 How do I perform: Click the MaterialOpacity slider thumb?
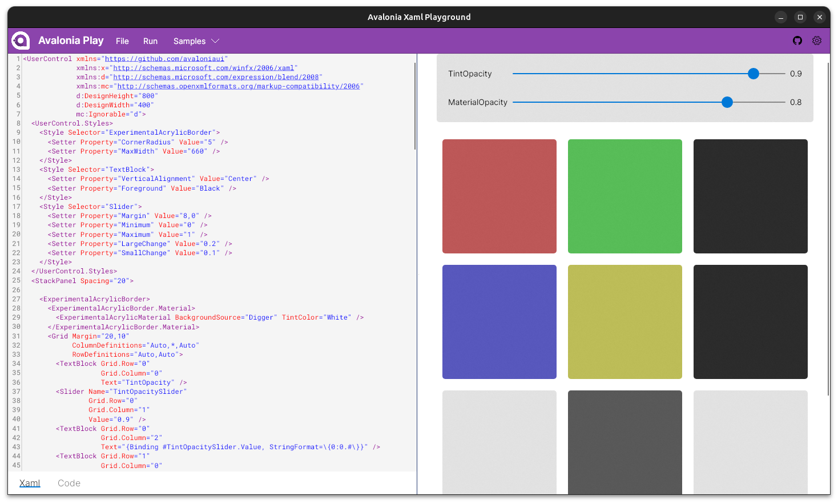727,102
